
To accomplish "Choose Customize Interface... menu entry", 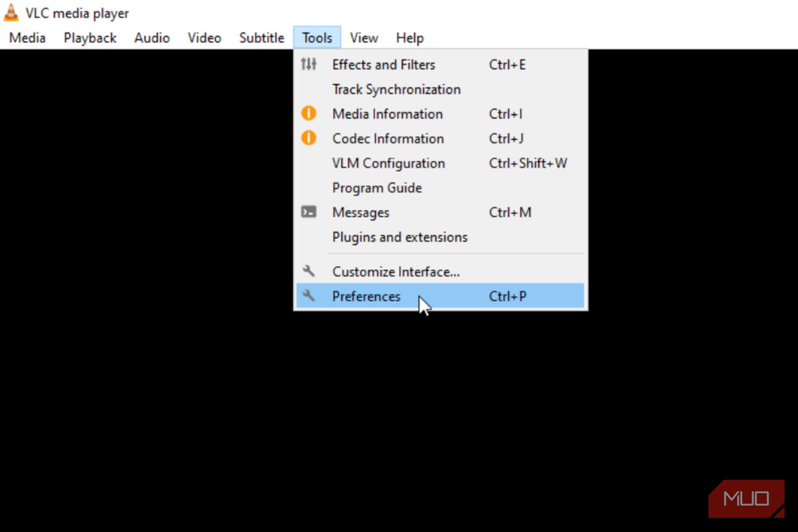I will click(440, 271).
